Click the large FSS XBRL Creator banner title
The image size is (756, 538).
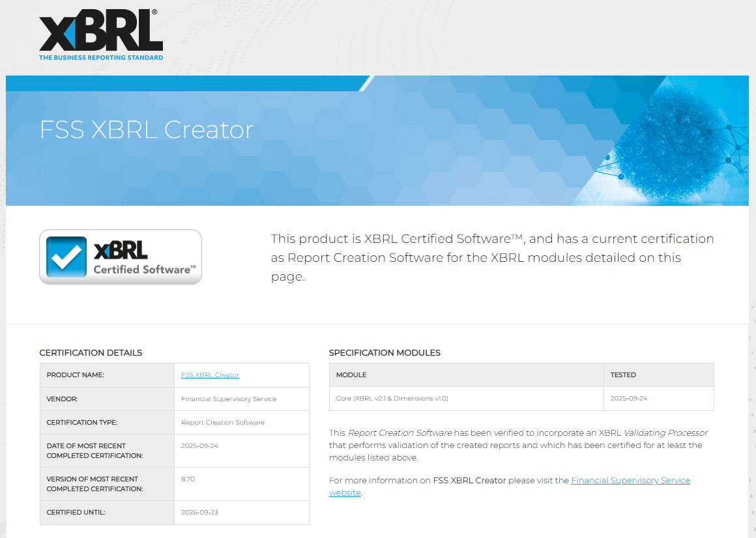(x=147, y=130)
